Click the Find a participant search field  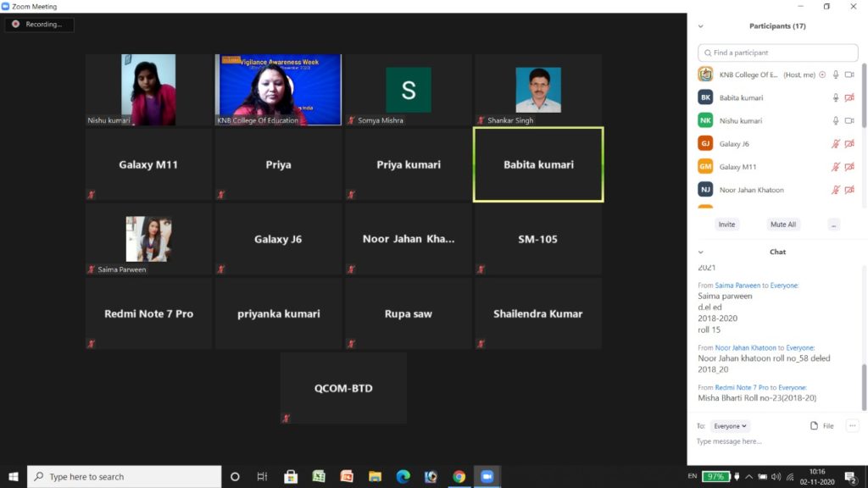(x=777, y=53)
